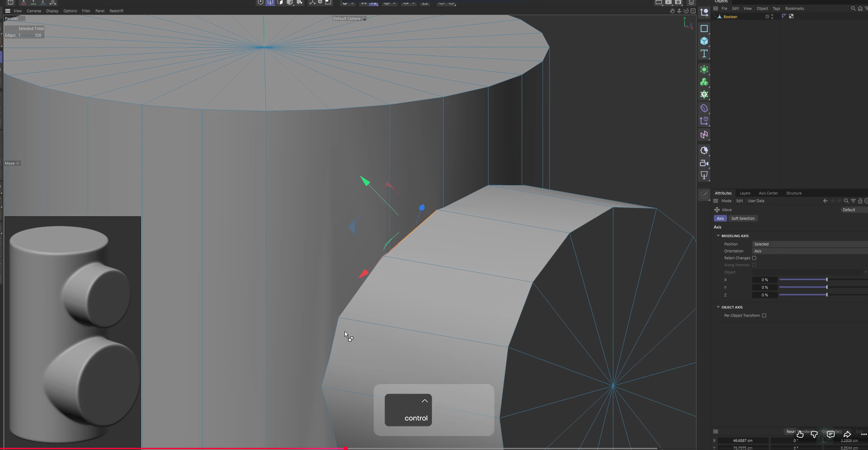Open the Default Camera selector

tap(349, 18)
